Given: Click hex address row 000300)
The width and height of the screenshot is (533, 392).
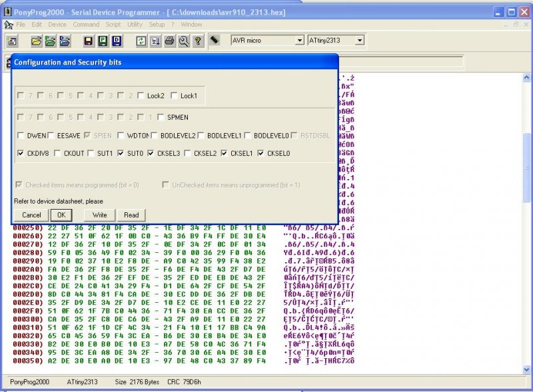Looking at the screenshot, I should point(28,319).
